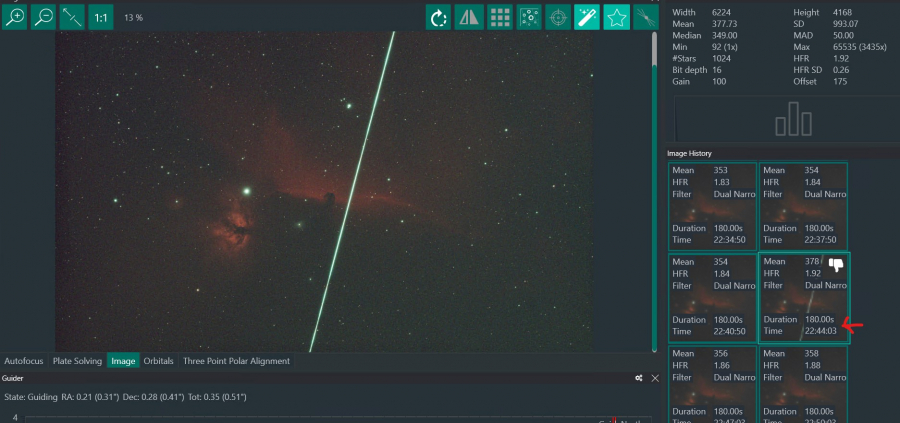Toggle the crosshair overlay icon
The width and height of the screenshot is (900, 423).
coord(559,17)
